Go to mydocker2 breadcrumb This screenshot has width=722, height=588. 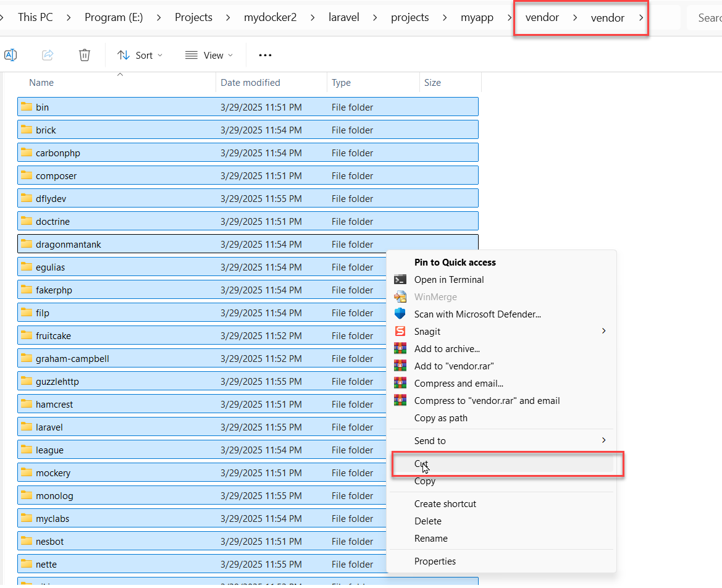pos(271,17)
